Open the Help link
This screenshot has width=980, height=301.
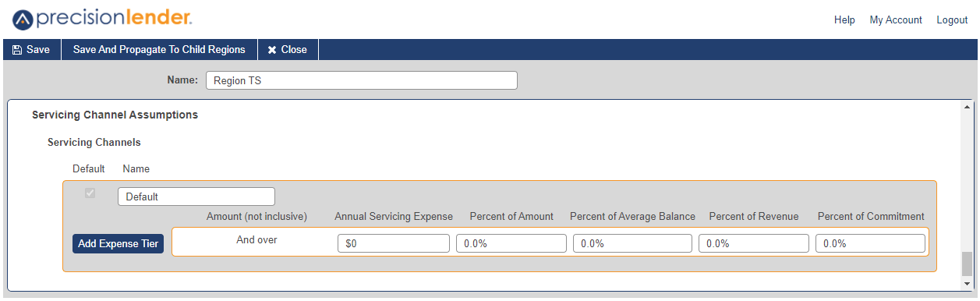point(844,20)
